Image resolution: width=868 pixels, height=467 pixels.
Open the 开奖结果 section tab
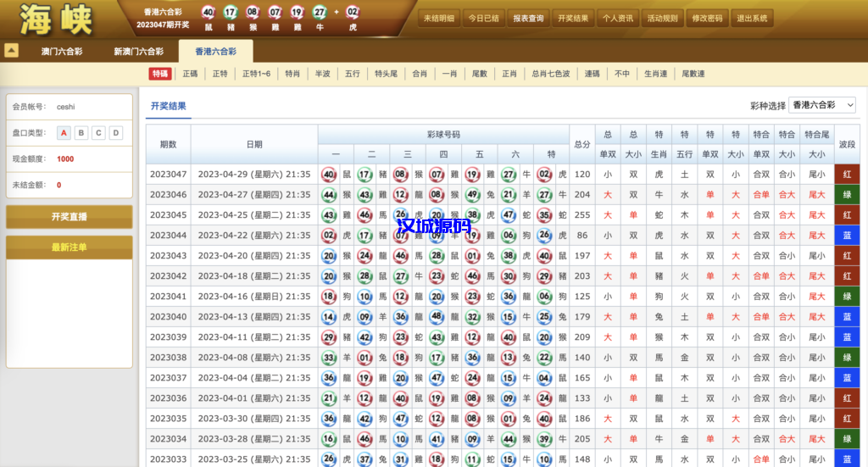[x=169, y=106]
